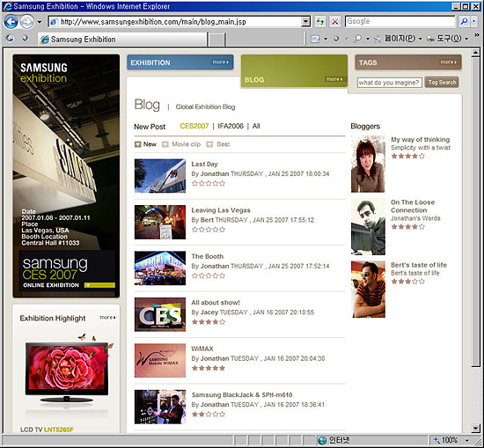This screenshot has width=484, height=448.
Task: Expand the address bar URL dropdown
Action: (x=305, y=22)
